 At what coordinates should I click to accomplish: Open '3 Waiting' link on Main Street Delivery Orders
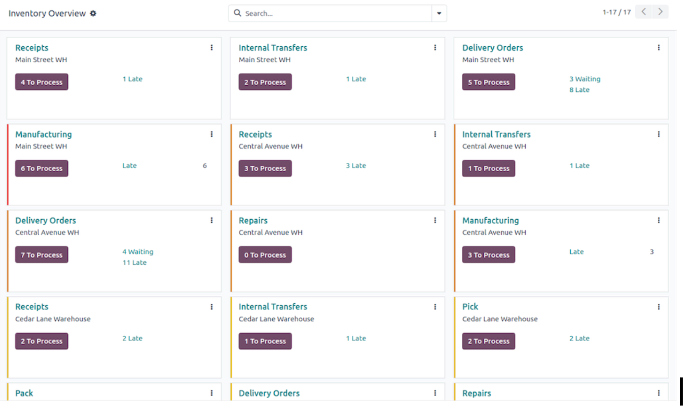click(584, 78)
